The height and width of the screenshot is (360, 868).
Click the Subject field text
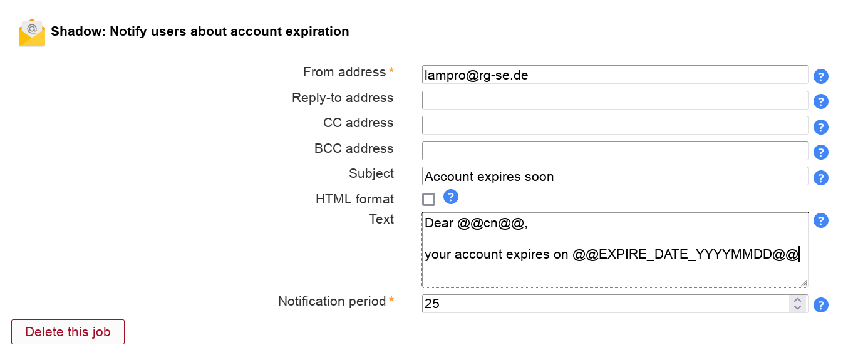point(614,177)
